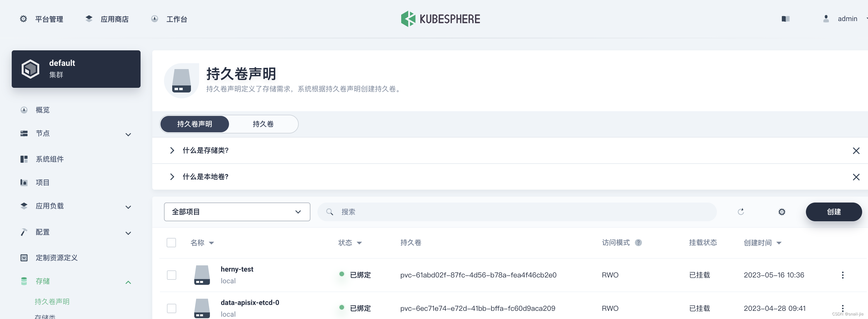Switch to the 持久卷声明 tab

tap(195, 124)
